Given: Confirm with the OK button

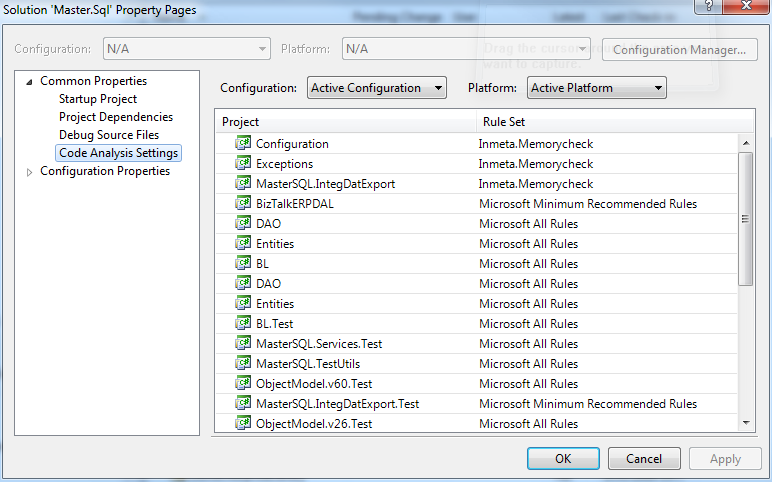Looking at the screenshot, I should coord(563,458).
